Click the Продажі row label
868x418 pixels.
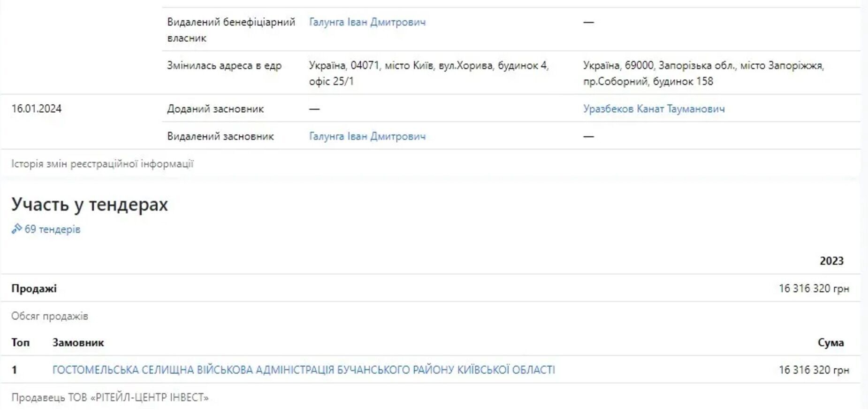click(x=34, y=288)
